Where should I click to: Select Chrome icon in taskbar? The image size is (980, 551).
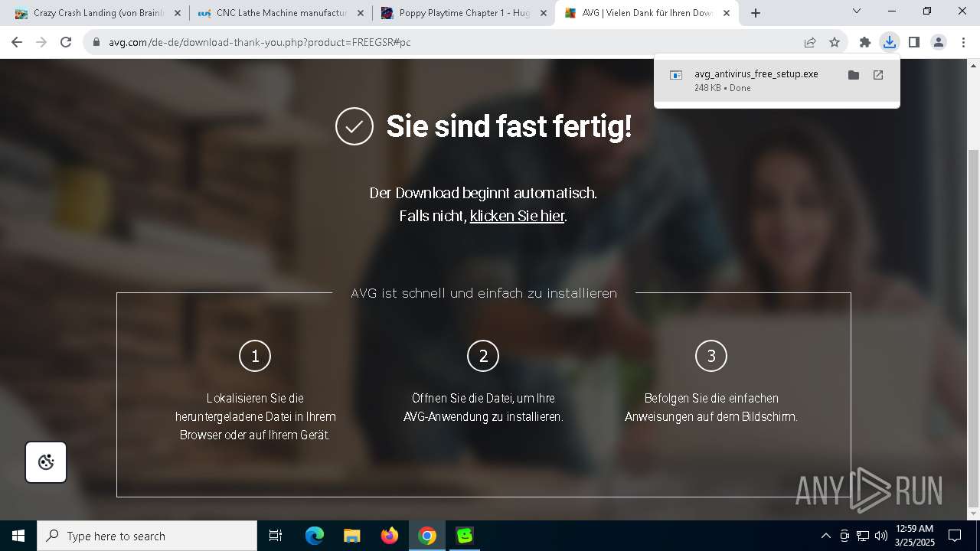[x=427, y=536]
